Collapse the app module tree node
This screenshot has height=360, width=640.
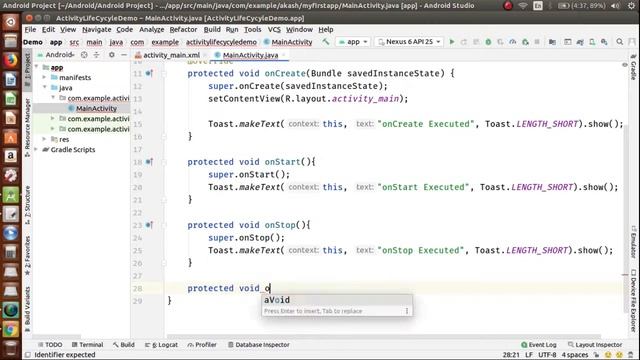pyautogui.click(x=36, y=67)
